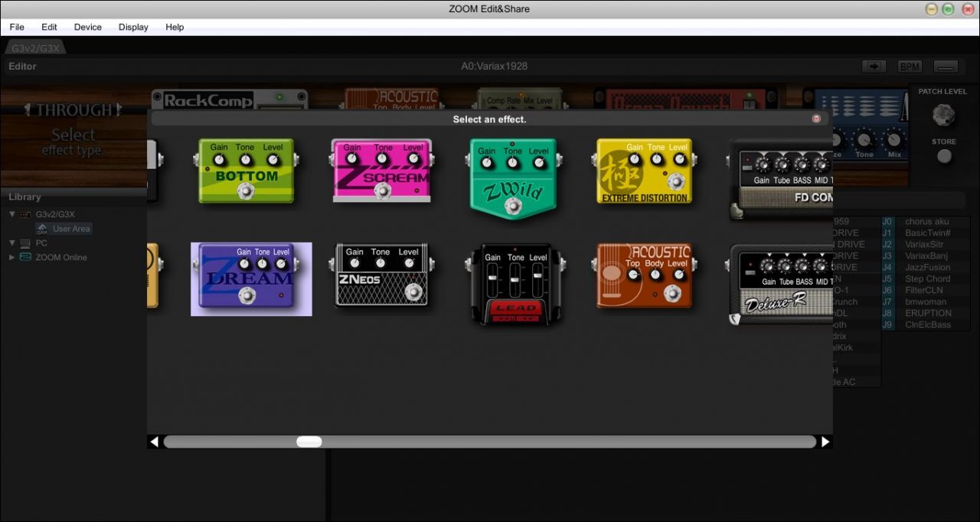Open the Device menu
Screen dimensions: 980x522
[x=87, y=27]
